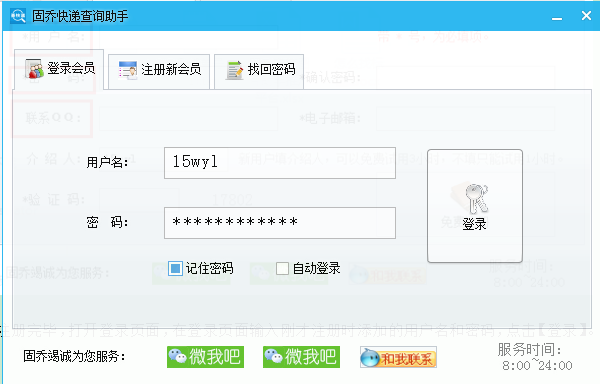Click the app logo icon in title bar
The width and height of the screenshot is (600, 384).
[x=18, y=16]
